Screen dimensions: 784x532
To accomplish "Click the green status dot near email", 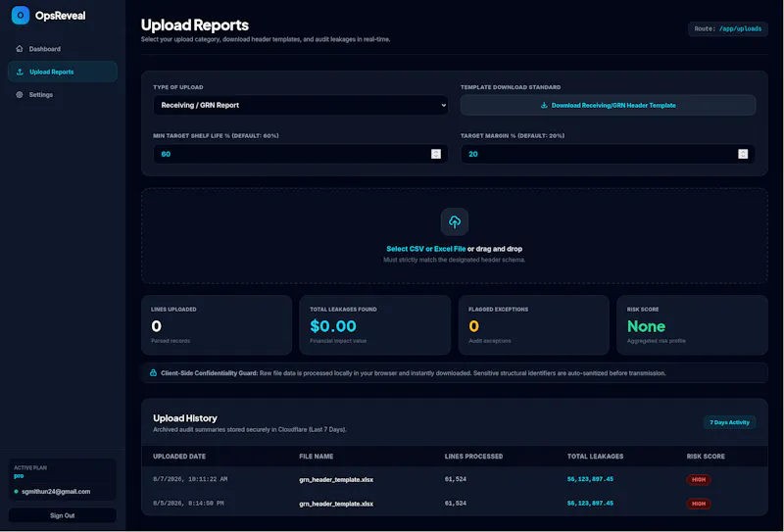I will click(17, 492).
